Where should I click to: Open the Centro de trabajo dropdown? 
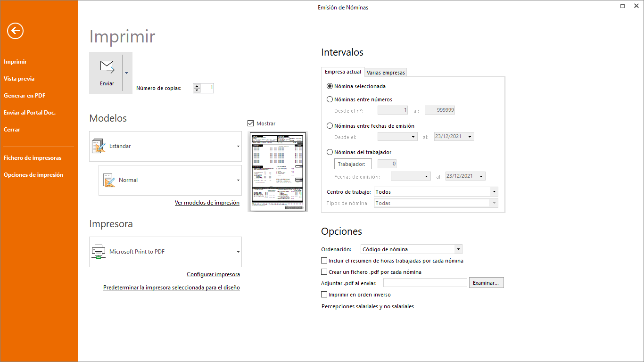click(494, 192)
